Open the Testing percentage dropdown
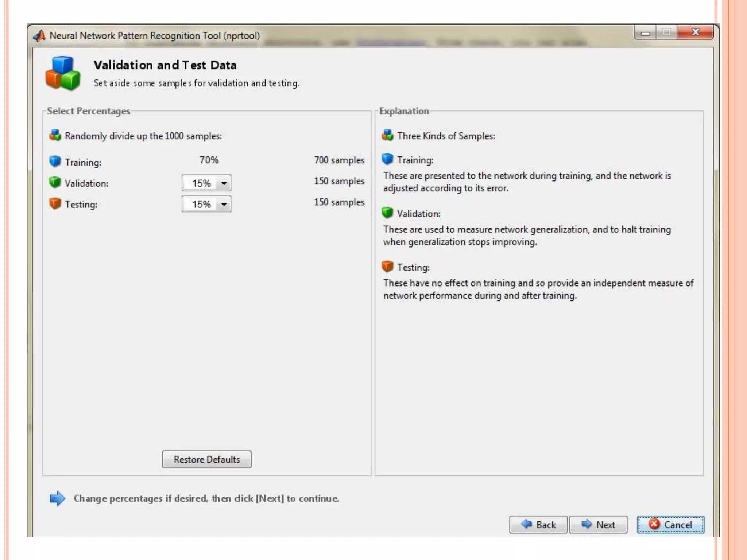747x560 pixels. tap(206, 204)
